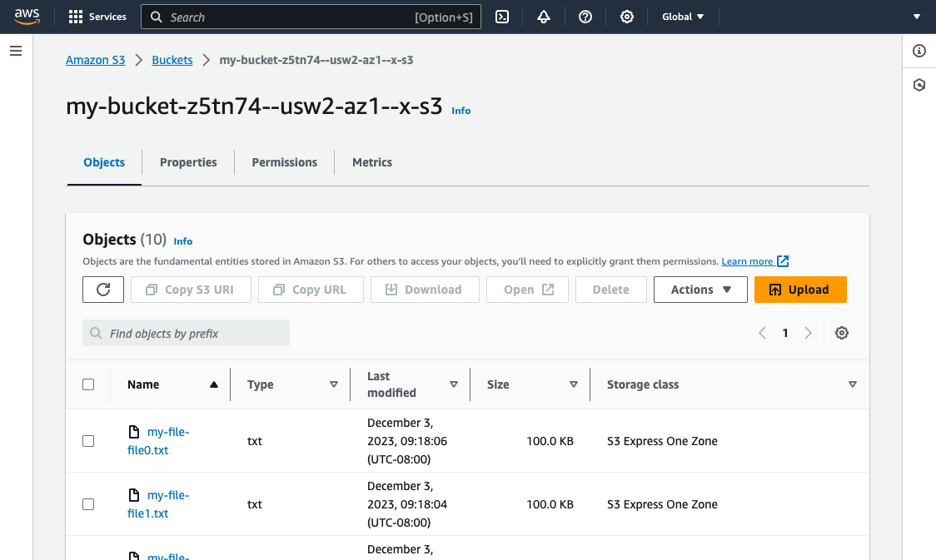The image size is (936, 560).
Task: Click page number 1 in pagination
Action: (785, 333)
